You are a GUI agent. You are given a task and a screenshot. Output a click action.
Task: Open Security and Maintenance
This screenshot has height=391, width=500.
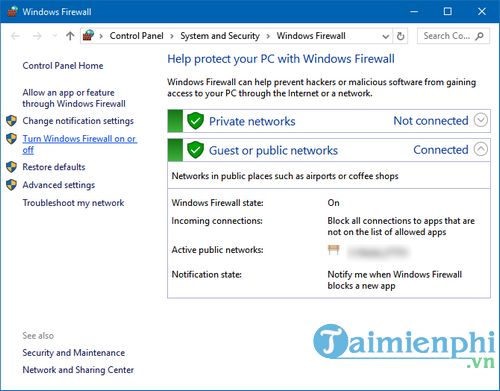pyautogui.click(x=74, y=353)
